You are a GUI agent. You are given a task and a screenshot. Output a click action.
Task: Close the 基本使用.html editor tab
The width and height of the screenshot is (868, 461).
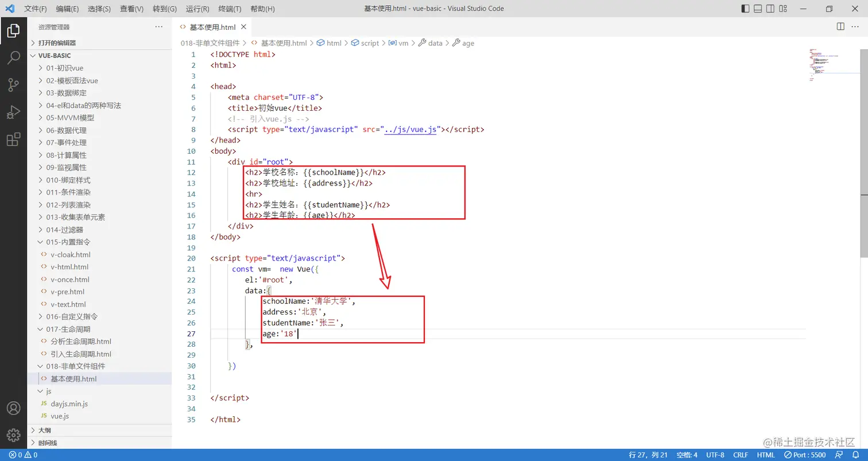243,27
